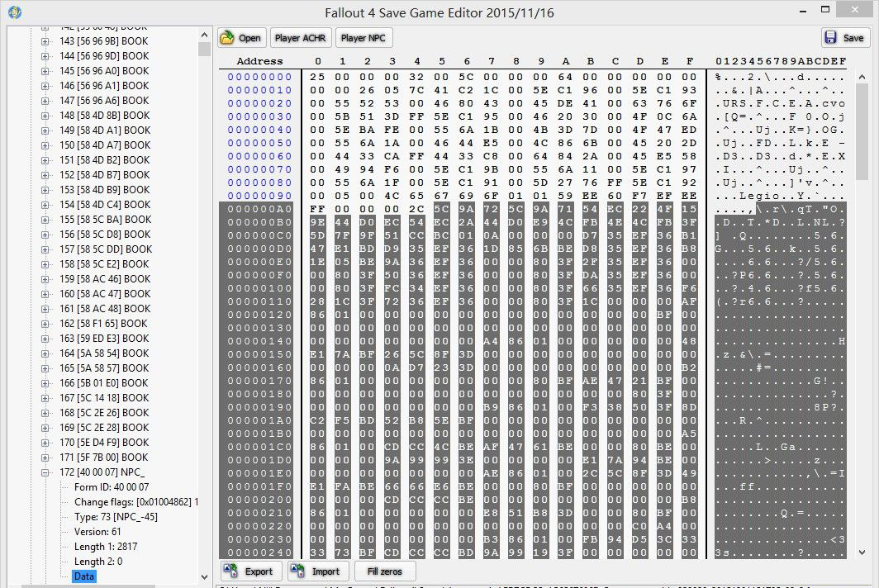Select tree row 162 [58 F1 65] BOOK
The width and height of the screenshot is (879, 588).
104,324
